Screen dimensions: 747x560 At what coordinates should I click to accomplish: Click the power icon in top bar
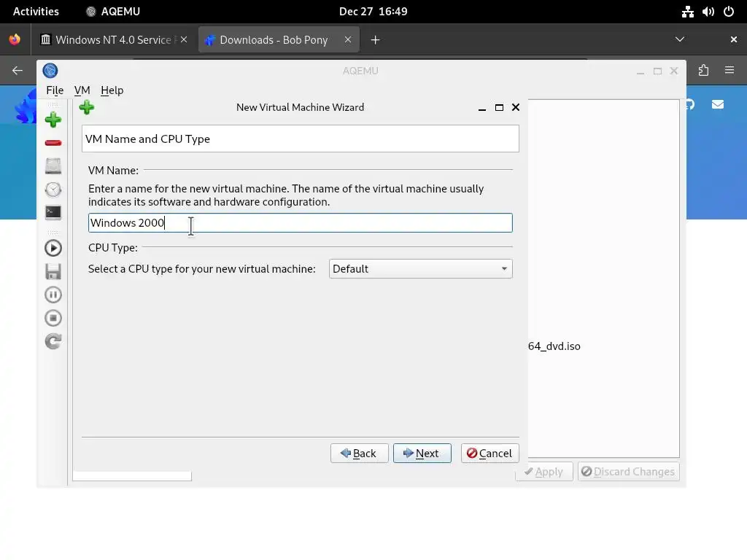[729, 12]
